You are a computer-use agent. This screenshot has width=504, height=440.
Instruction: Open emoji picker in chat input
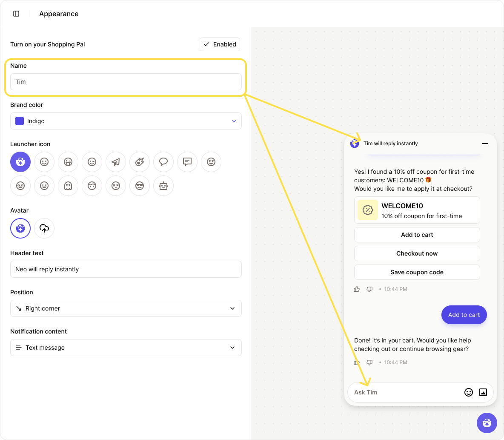point(469,392)
